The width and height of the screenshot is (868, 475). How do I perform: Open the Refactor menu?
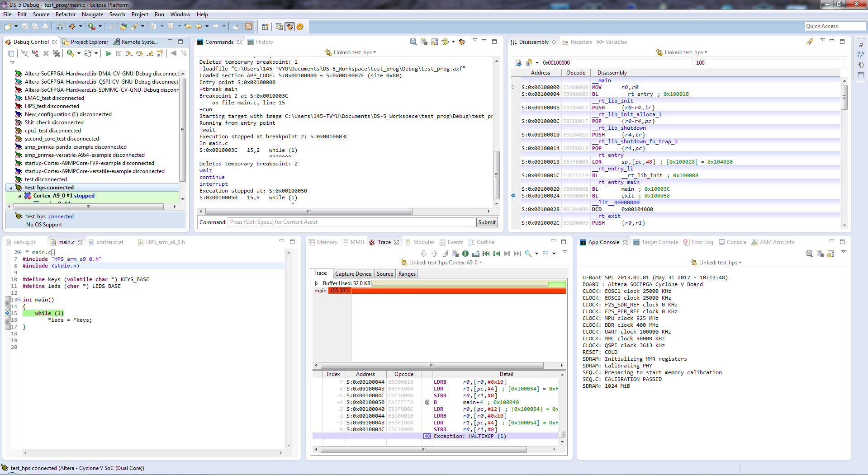66,14
